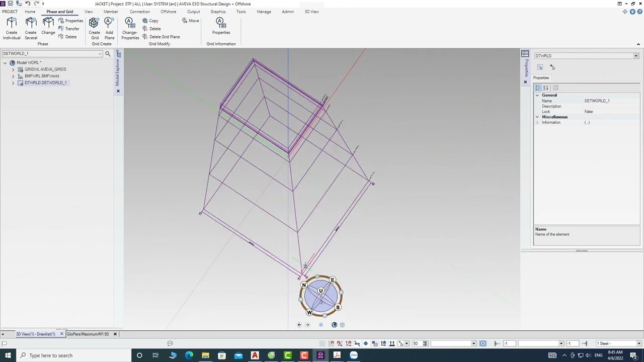Click the Save icon in title bar
Screen dimensions: 644x362
click(10, 4)
